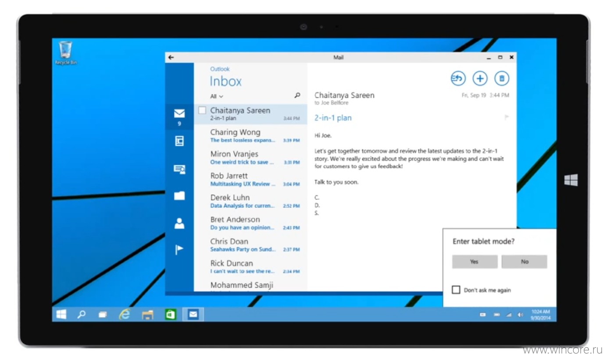This screenshot has width=610, height=364.
Task: Open File Explorer from taskbar
Action: coord(148,314)
